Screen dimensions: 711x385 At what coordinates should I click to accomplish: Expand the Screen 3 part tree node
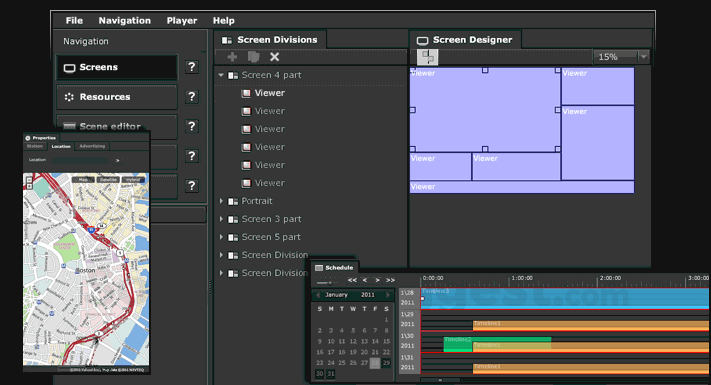[x=221, y=219]
